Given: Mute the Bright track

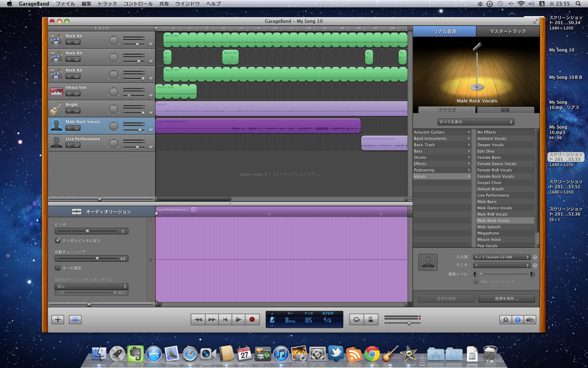Looking at the screenshot, I should pyautogui.click(x=69, y=111).
